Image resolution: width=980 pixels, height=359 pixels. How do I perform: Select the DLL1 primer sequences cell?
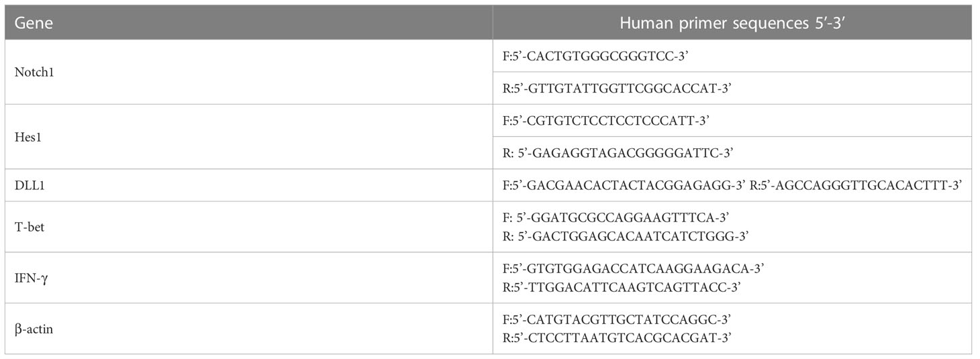[x=732, y=185]
